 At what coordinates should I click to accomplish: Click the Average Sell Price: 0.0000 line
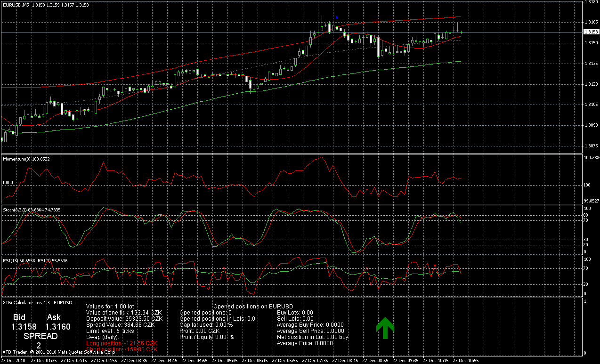click(310, 331)
